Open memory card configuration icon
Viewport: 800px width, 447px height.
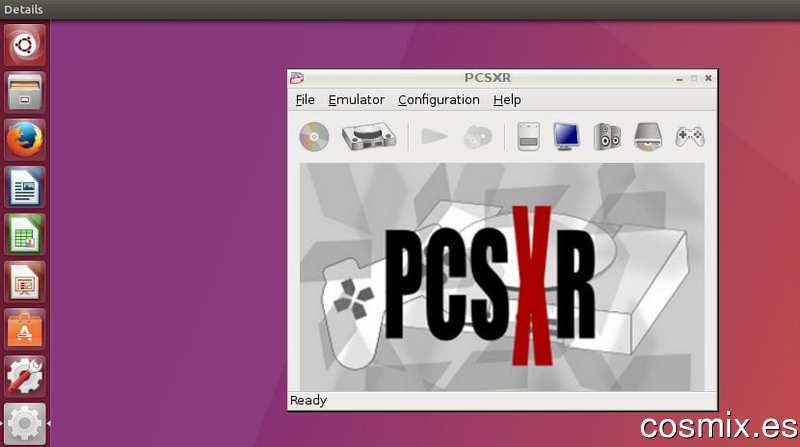pos(528,136)
